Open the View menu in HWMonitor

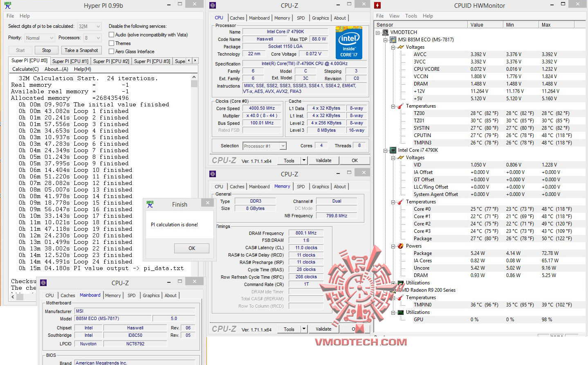coord(394,16)
